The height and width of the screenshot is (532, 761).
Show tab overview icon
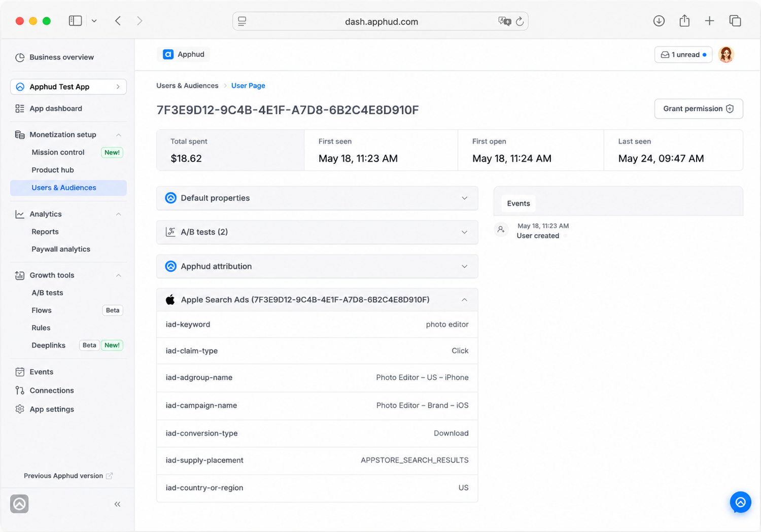(735, 21)
